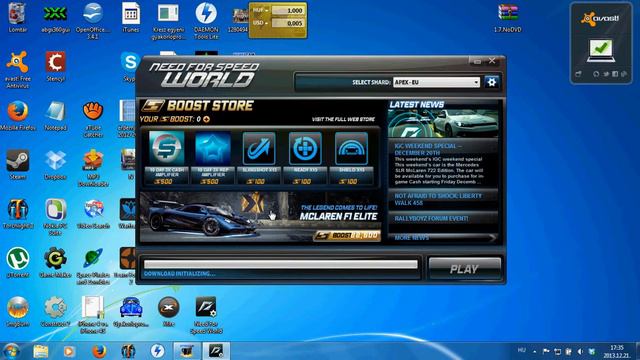Select the 2X Cash Amplifier item

pos(166,158)
